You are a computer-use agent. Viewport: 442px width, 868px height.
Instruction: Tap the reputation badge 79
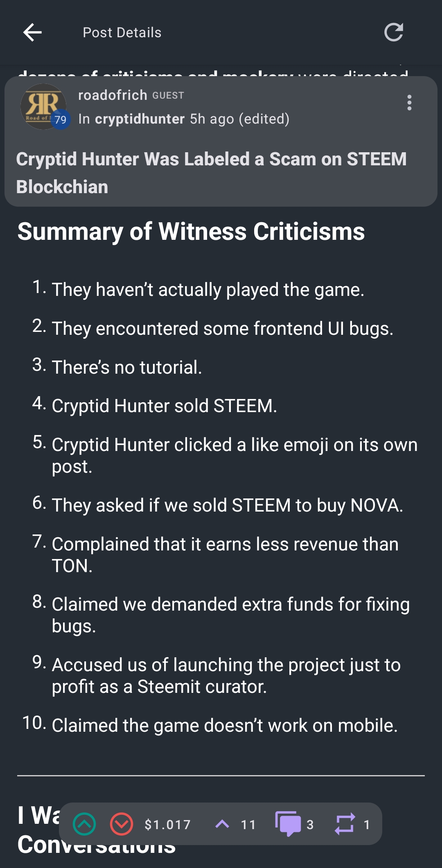tap(61, 119)
